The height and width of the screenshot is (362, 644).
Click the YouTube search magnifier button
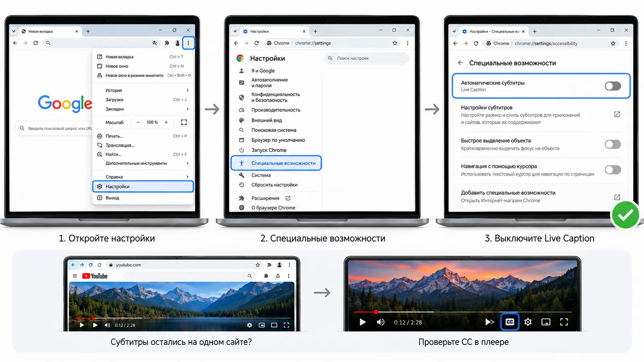coord(250,276)
